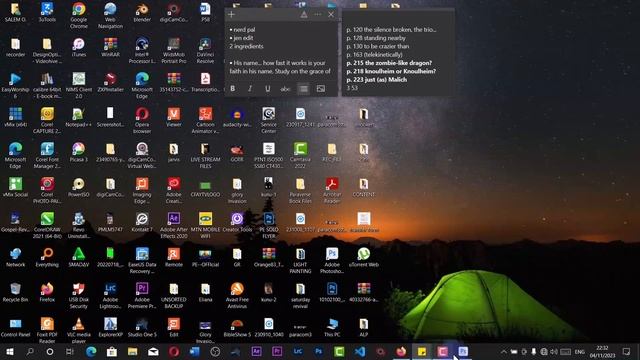Screen dimensions: 640x360
Task: Open the WinRAR desktop shortcut
Action: click(x=110, y=47)
